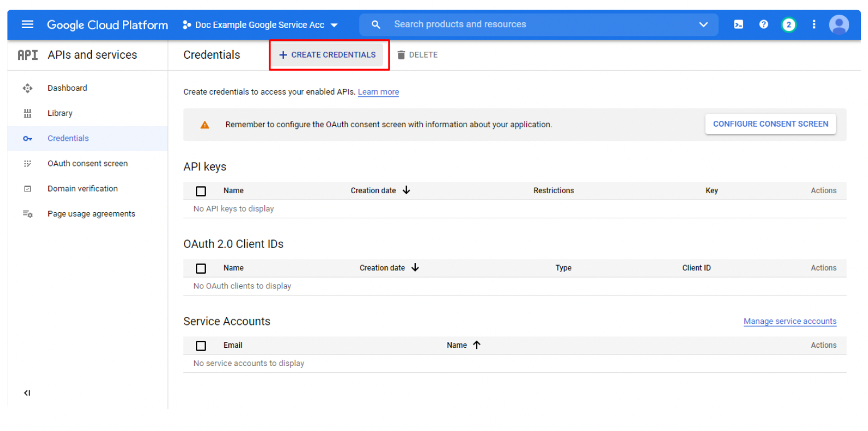Click the Dashboard sidebar icon
868x431 pixels.
coord(27,88)
